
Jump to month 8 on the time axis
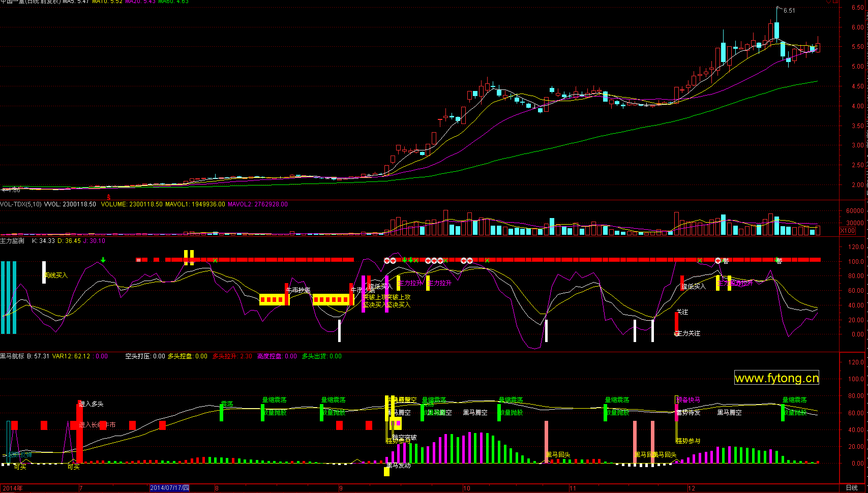217,488
